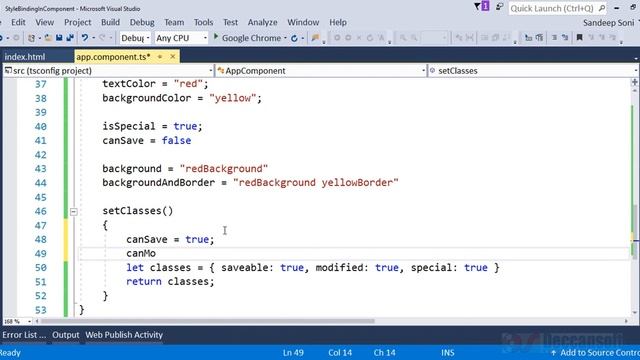The width and height of the screenshot is (640, 360).
Task: Click the Open File toolbar icon
Action: pyautogui.click(x=48, y=38)
